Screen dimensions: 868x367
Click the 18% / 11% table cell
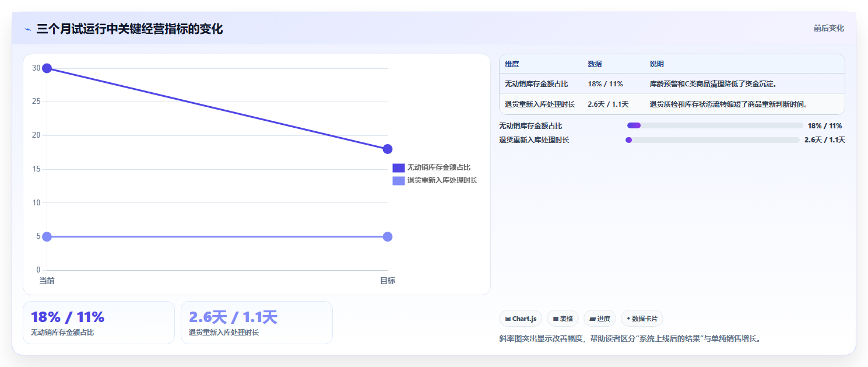click(605, 84)
